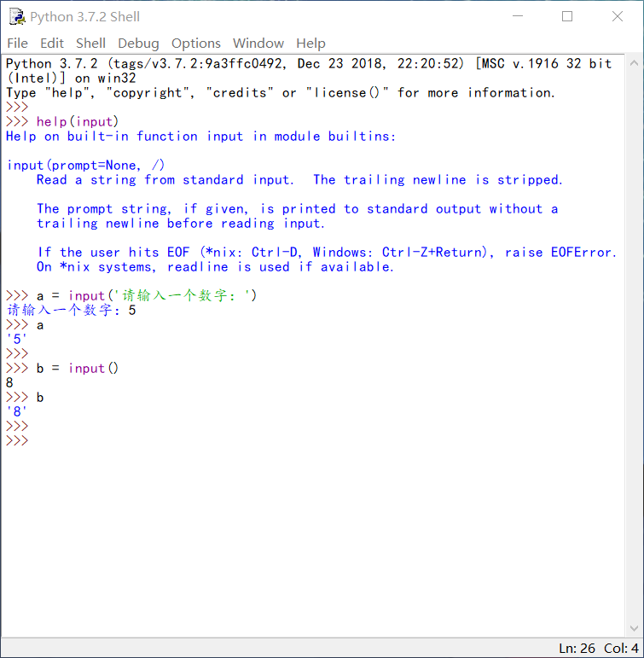Click the output value '5'
This screenshot has height=658, width=644.
tap(16, 339)
